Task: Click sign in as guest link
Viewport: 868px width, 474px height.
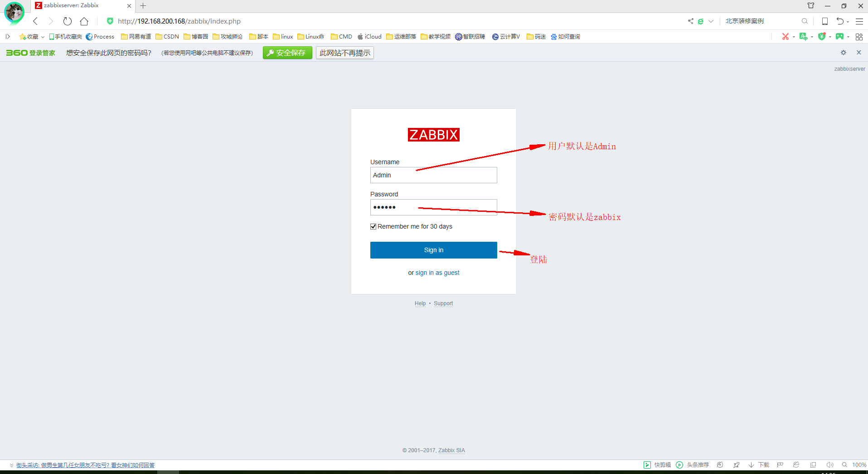Action: tap(437, 273)
